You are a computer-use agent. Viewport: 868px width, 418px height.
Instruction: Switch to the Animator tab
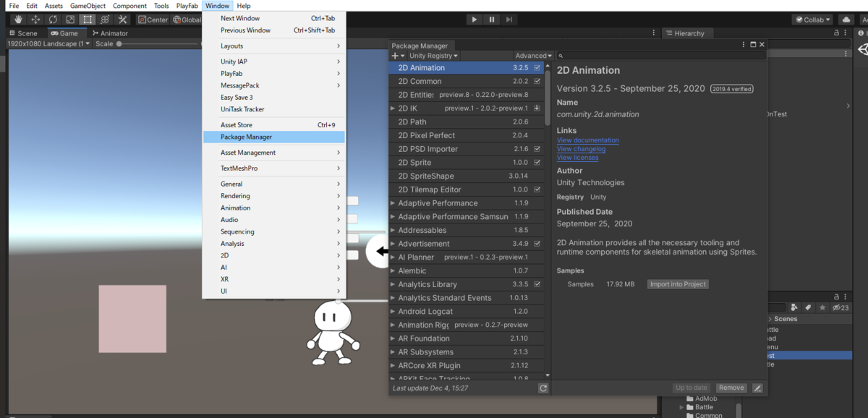[110, 33]
